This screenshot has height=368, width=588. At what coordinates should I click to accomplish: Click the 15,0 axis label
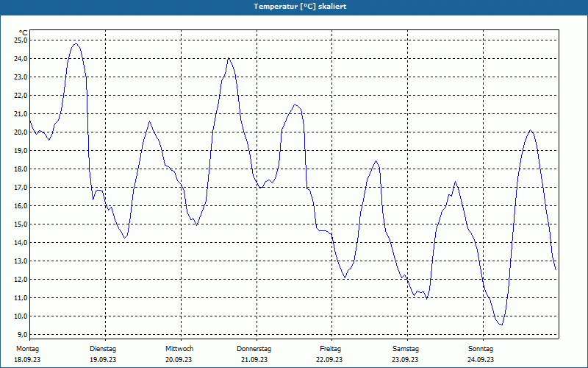[x=21, y=224]
